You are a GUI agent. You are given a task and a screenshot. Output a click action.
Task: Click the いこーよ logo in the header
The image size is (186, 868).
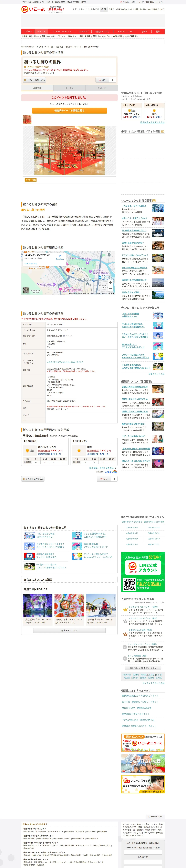(33, 9)
